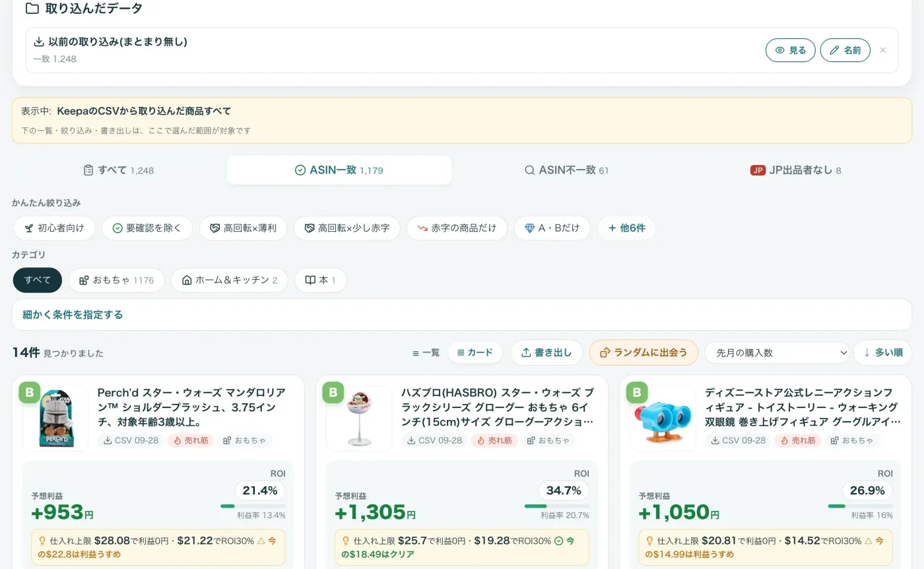Switch to the すべて 1,248 tab
The height and width of the screenshot is (569, 924).
(119, 170)
